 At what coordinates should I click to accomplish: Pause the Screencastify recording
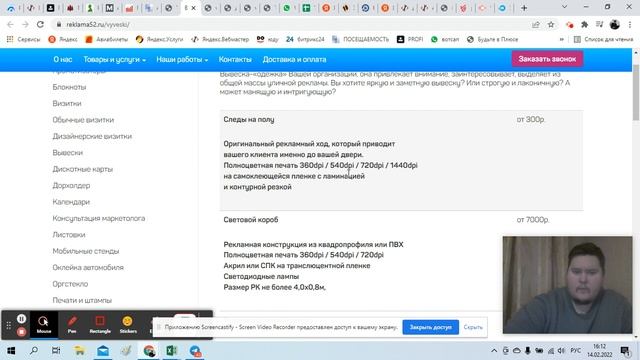click(x=22, y=318)
